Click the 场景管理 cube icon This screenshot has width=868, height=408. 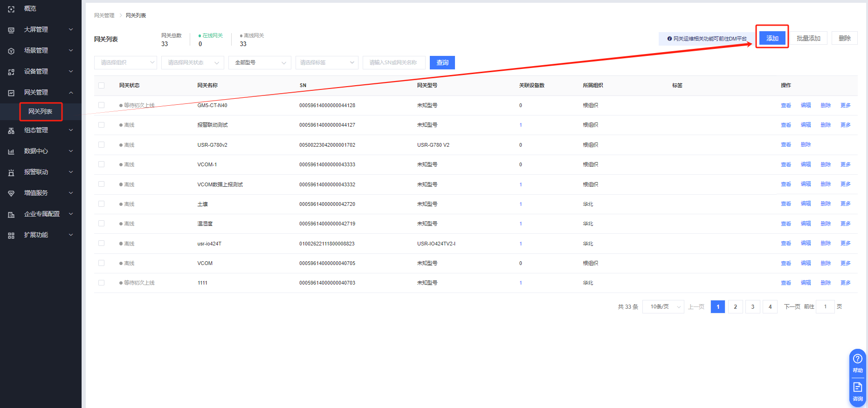[x=11, y=51]
